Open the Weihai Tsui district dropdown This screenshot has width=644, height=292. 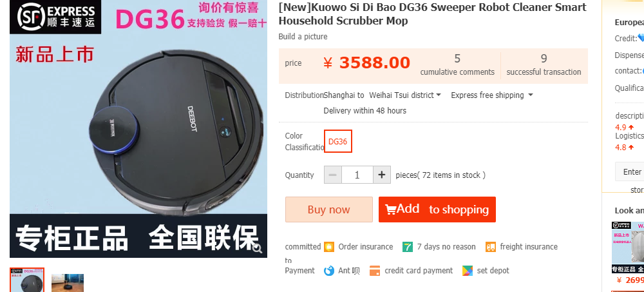coord(405,95)
